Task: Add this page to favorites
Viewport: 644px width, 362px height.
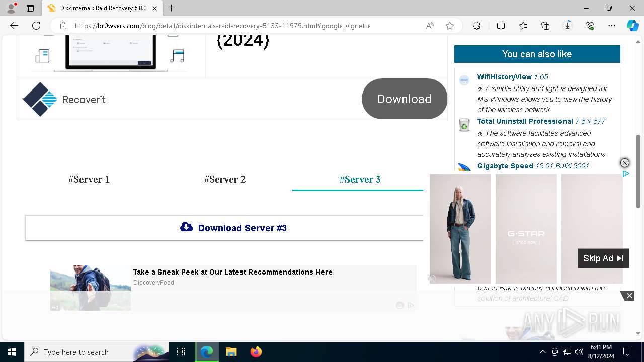Action: click(x=450, y=26)
